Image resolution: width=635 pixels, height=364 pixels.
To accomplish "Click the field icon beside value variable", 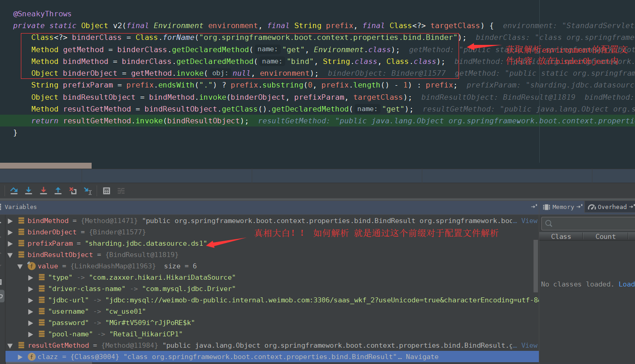I will click(32, 266).
